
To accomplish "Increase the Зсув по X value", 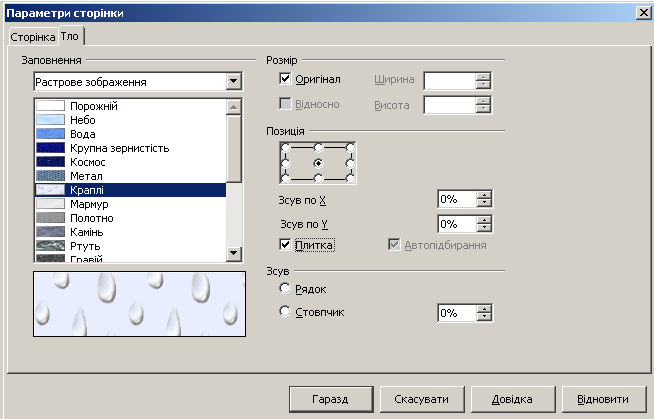I will pos(484,195).
